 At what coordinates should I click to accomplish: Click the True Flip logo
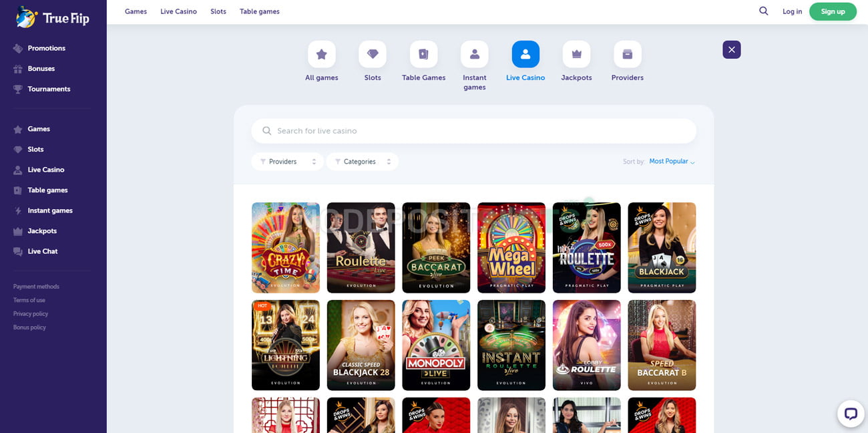53,17
